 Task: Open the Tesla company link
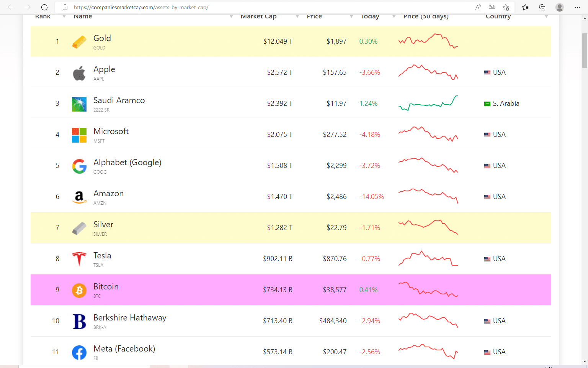(x=102, y=256)
